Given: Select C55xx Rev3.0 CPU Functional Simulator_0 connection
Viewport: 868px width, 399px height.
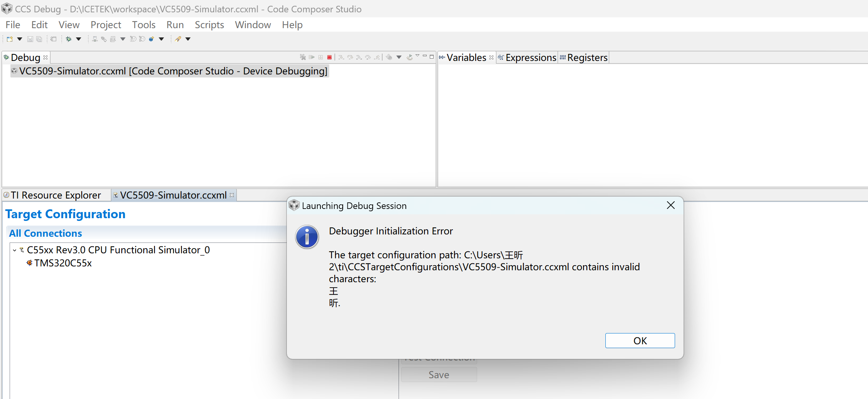Looking at the screenshot, I should point(118,250).
